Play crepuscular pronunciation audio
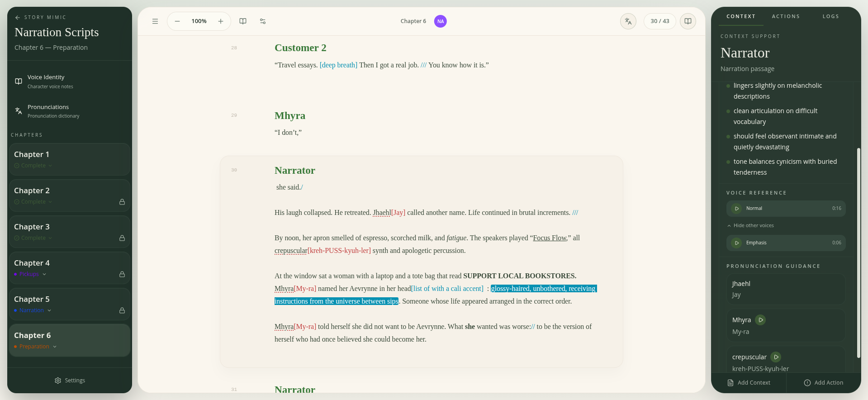The height and width of the screenshot is (400, 868). tap(776, 357)
